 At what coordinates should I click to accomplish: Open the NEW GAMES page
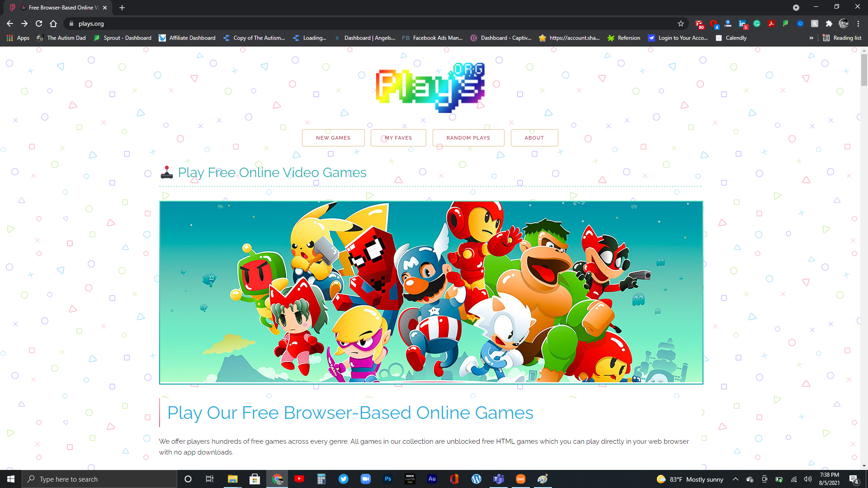333,138
